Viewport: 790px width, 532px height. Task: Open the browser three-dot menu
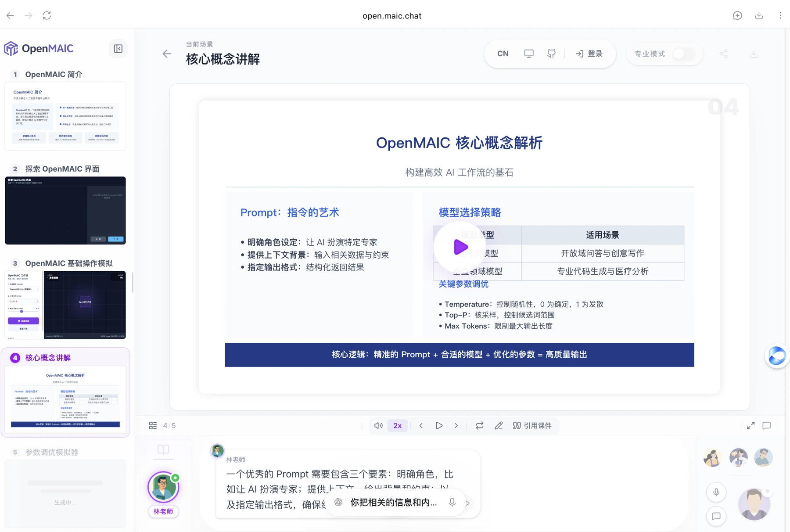[780, 15]
